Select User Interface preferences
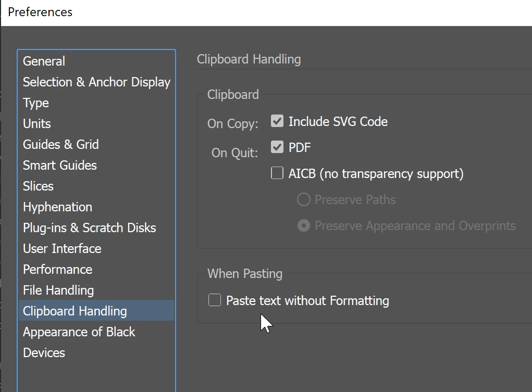The width and height of the screenshot is (532, 392). [x=62, y=249]
